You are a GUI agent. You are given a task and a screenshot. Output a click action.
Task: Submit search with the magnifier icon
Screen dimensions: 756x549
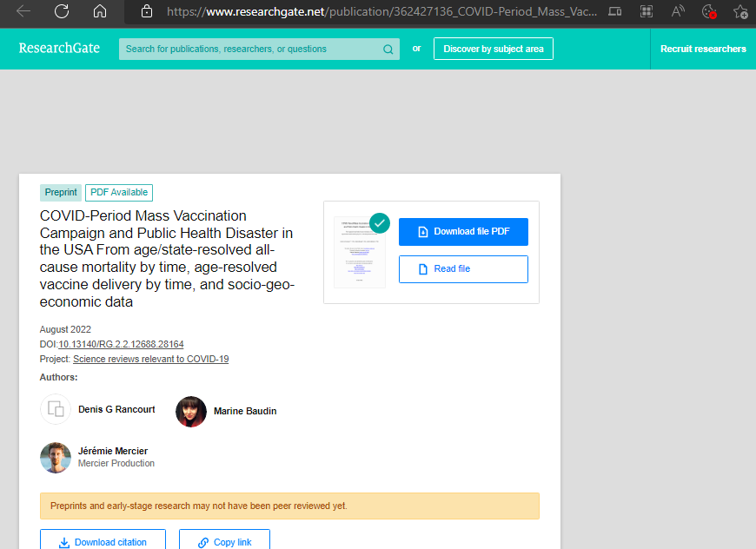388,50
